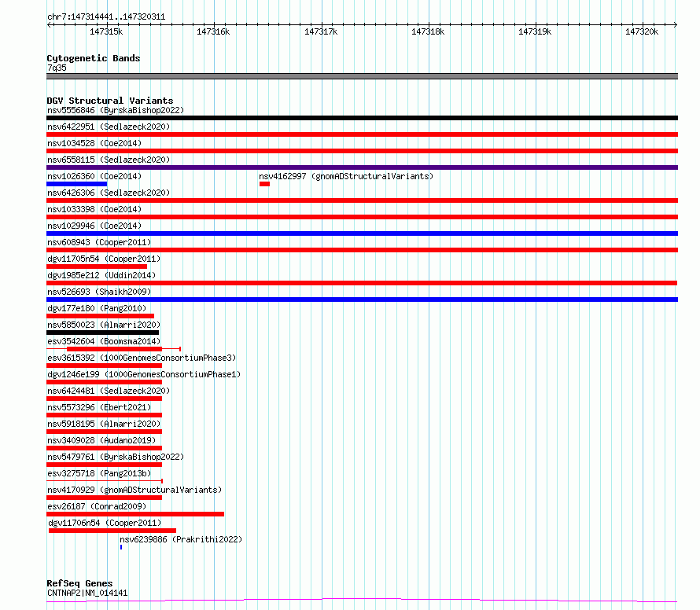Open nsv4170929 (gnomADStructuralVariants) label
The image size is (700, 610).
click(134, 490)
